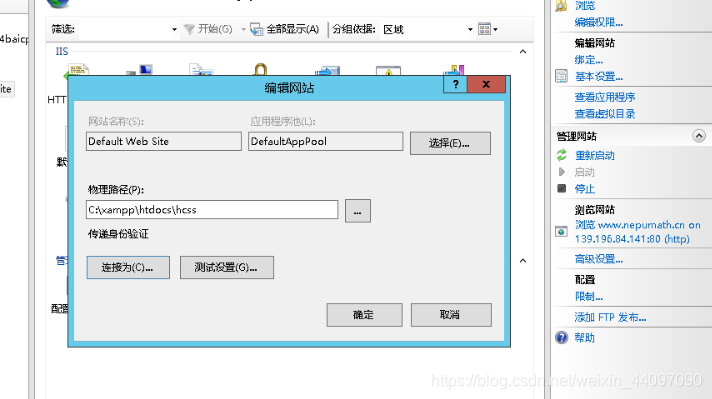Open the Basic Settings (基本设置) link
The height and width of the screenshot is (399, 712).
(x=598, y=77)
